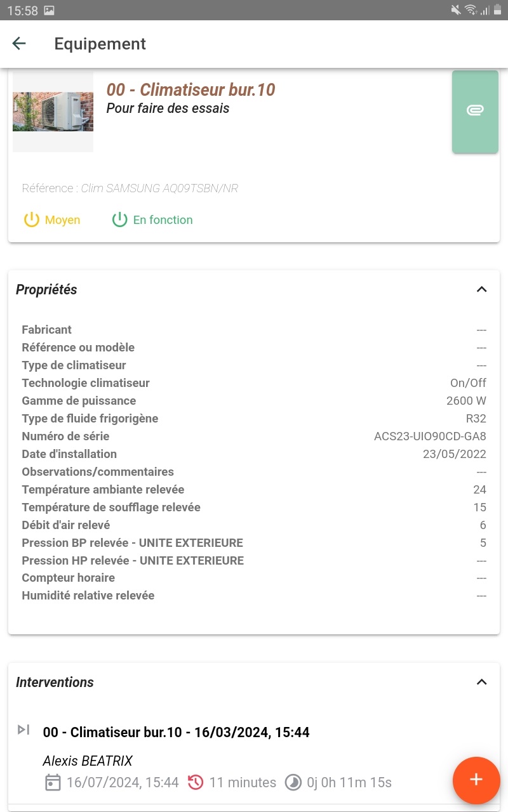Tap the intervention skip-next status icon

(x=23, y=730)
